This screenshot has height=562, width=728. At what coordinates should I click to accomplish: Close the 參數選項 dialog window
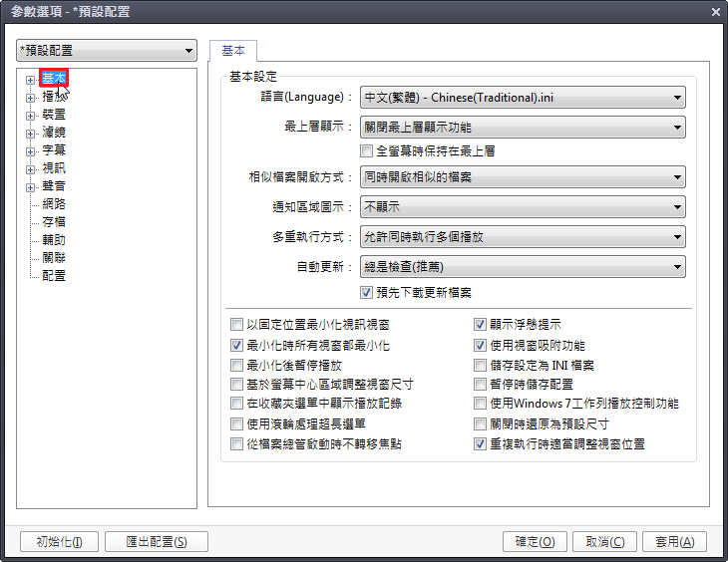coord(715,11)
